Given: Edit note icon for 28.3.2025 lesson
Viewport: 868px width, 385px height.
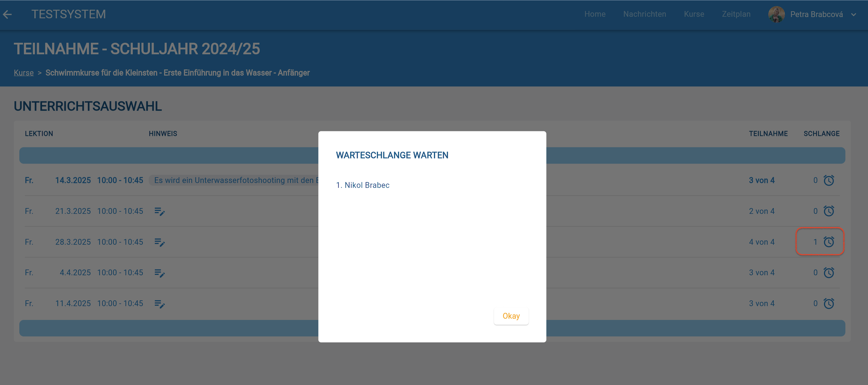Looking at the screenshot, I should tap(159, 242).
